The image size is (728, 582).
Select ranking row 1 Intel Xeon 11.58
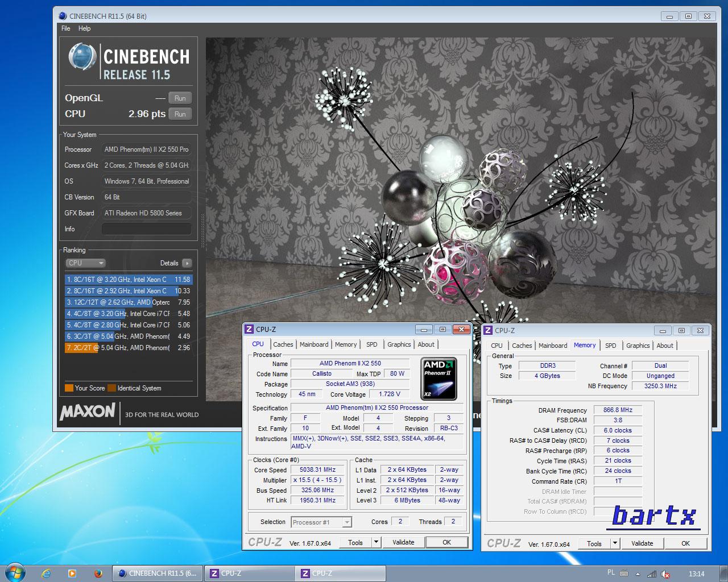[129, 280]
